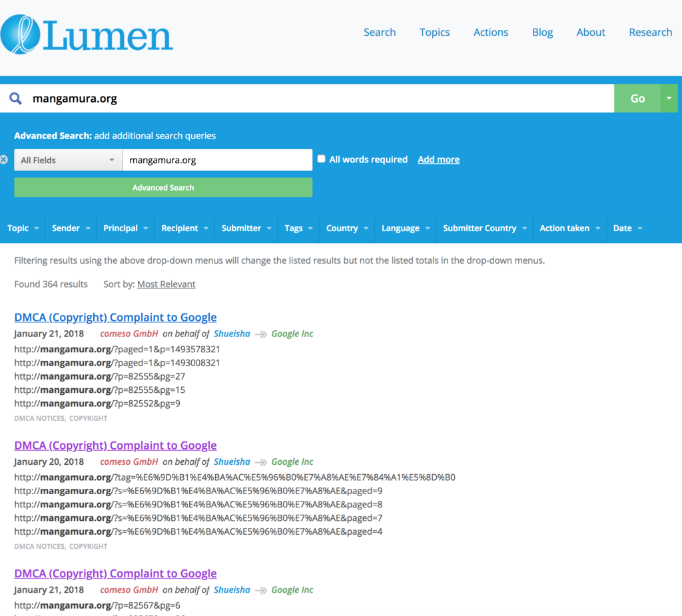
Task: Expand the Submitter filter dropdown
Action: click(x=246, y=228)
